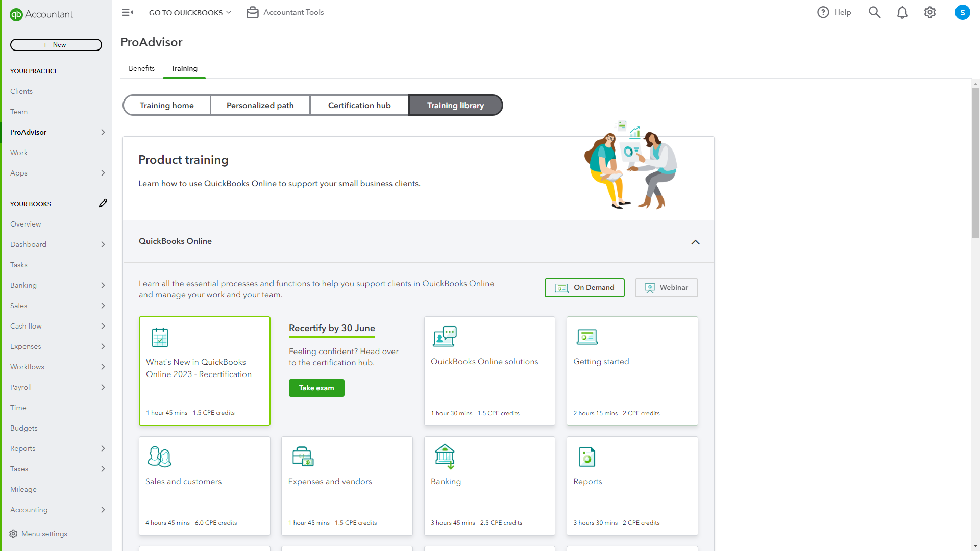The height and width of the screenshot is (551, 980).
Task: Expand the ProAdvisor sidebar menu
Action: 103,132
